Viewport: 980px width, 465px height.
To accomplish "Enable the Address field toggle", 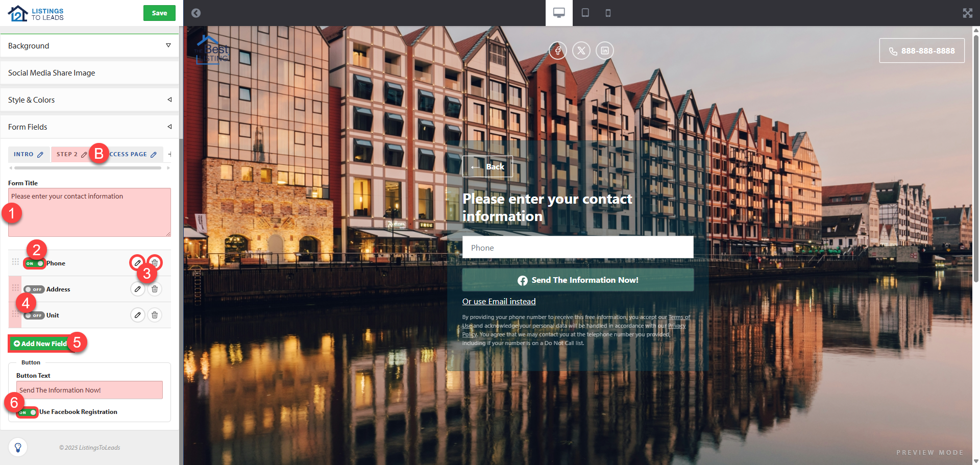I will coord(34,289).
